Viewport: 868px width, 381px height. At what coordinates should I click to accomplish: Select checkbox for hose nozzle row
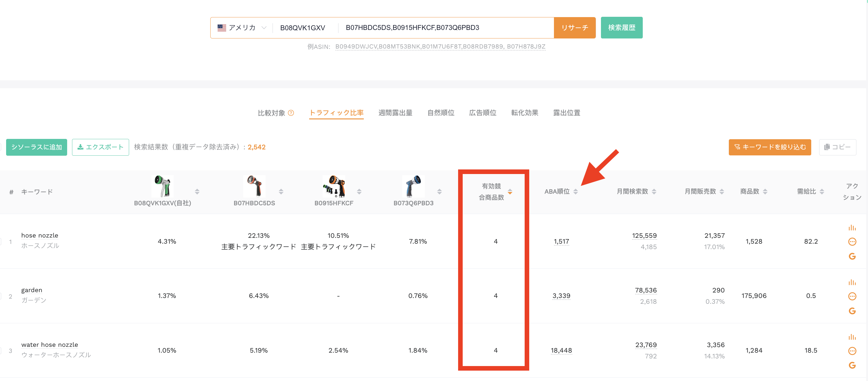[1, 241]
